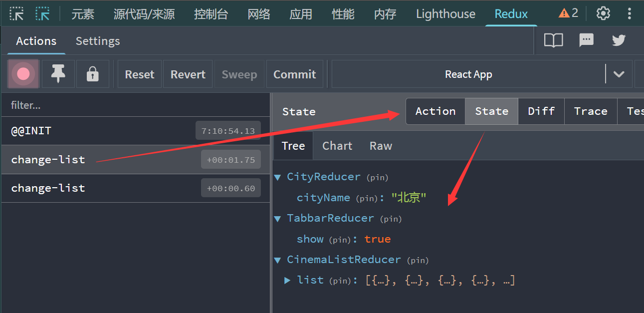Click the warning triangle issues counter
644x313 pixels.
[568, 13]
